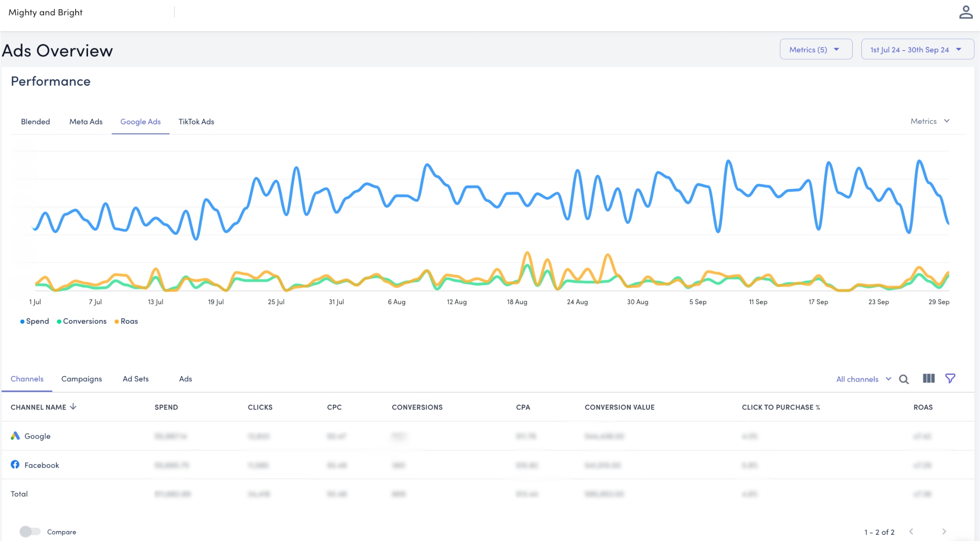Viewport: 980px width, 541px height.
Task: Enable the Compare toggle switch
Action: pyautogui.click(x=30, y=531)
